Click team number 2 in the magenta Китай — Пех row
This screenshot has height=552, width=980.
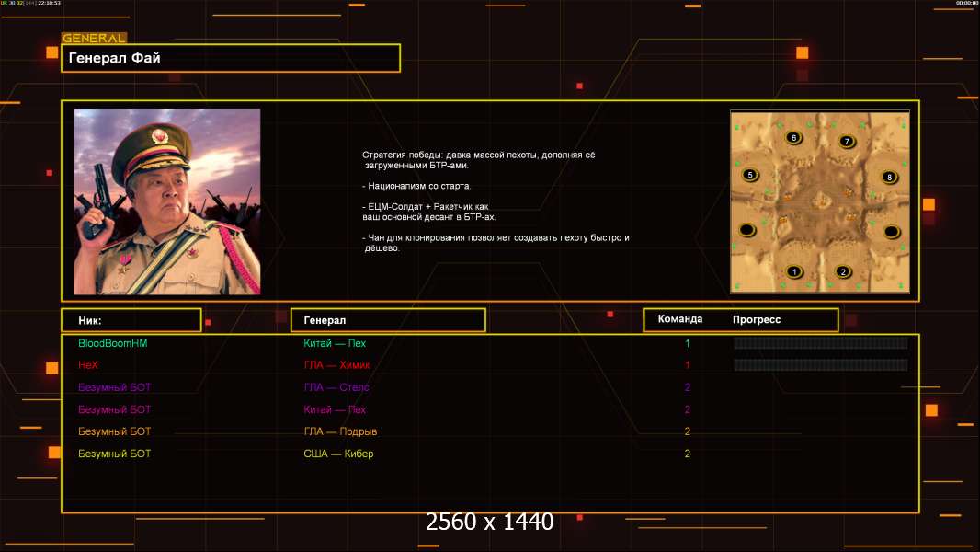point(687,409)
